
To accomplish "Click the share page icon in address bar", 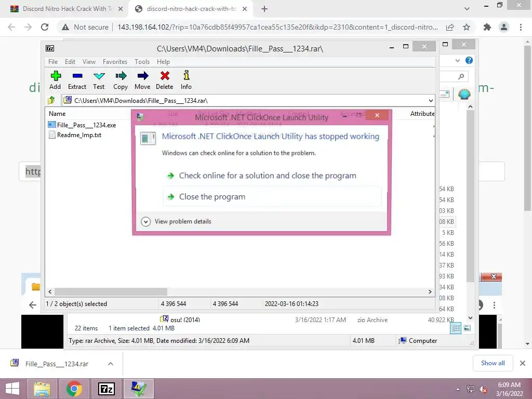I will point(450,27).
